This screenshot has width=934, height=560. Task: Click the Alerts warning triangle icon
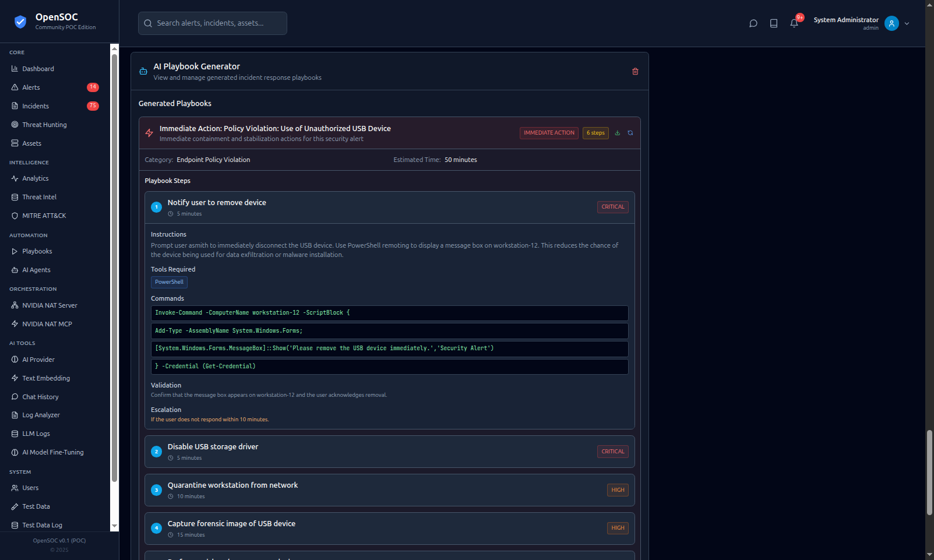pyautogui.click(x=15, y=87)
